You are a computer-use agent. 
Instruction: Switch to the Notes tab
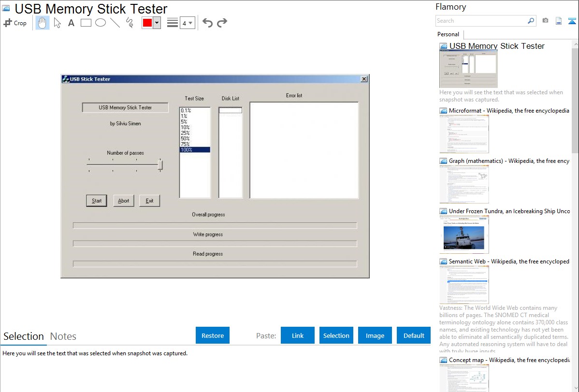[63, 336]
